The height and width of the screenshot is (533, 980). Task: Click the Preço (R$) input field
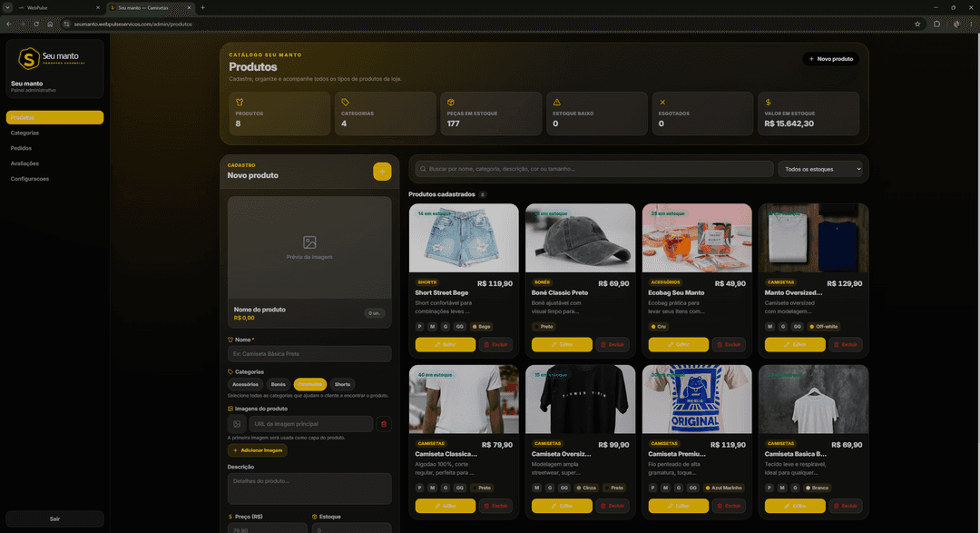pyautogui.click(x=268, y=529)
